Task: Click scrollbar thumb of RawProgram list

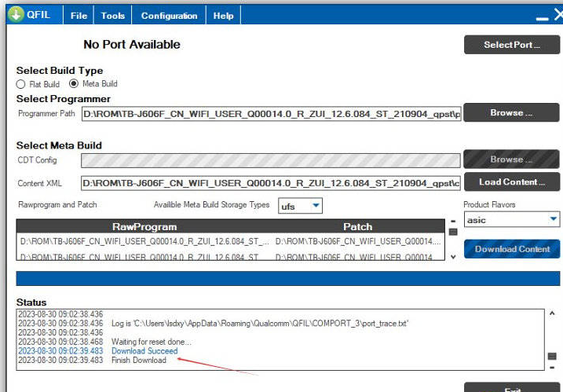Action: pyautogui.click(x=453, y=232)
